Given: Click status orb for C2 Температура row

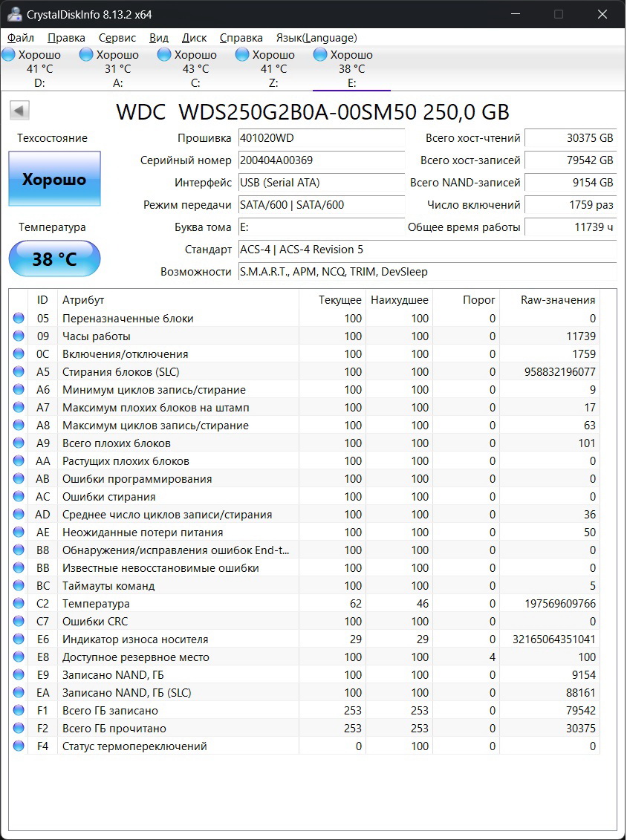Looking at the screenshot, I should click(x=19, y=604).
